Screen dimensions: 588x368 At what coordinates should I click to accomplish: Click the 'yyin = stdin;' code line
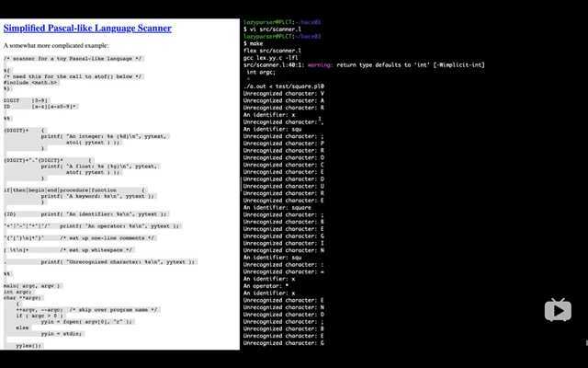(62, 334)
